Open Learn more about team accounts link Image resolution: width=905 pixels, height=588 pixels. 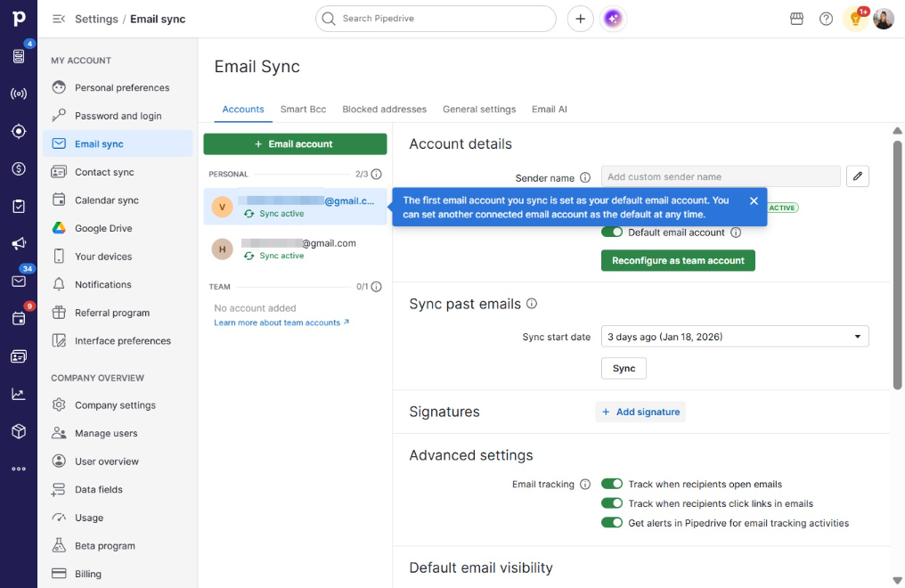pos(281,323)
